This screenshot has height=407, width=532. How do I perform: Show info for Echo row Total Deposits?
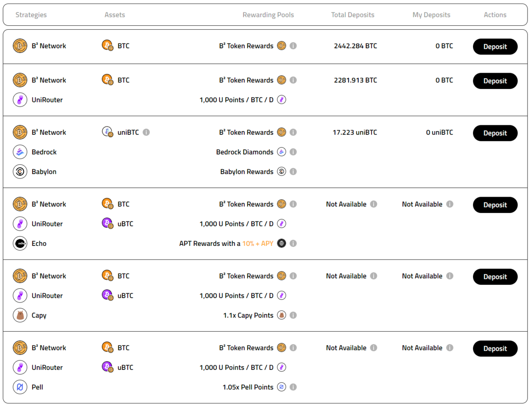(374, 204)
